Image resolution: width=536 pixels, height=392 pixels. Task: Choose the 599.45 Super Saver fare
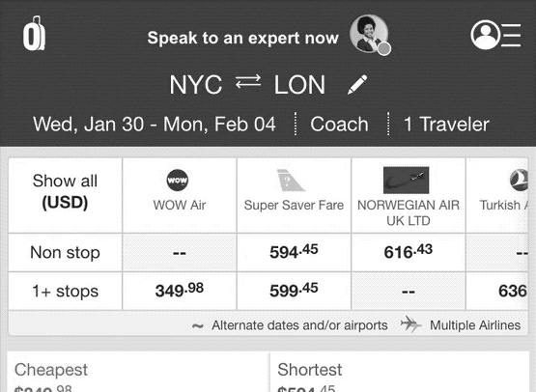[x=294, y=292]
